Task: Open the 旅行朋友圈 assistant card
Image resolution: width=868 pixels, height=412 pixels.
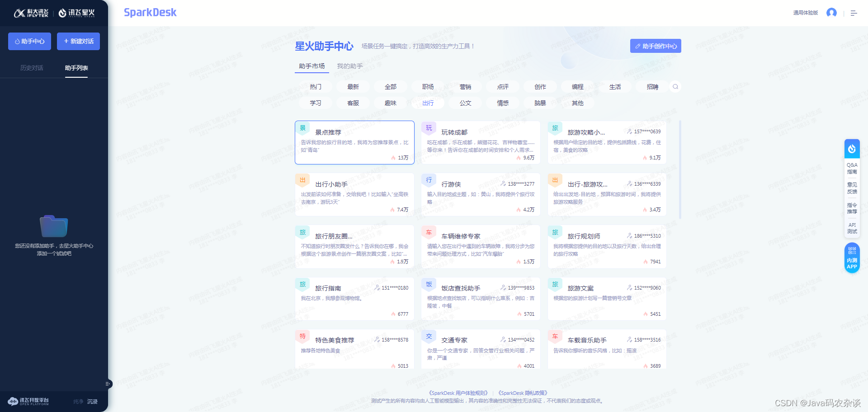Action: click(x=354, y=247)
